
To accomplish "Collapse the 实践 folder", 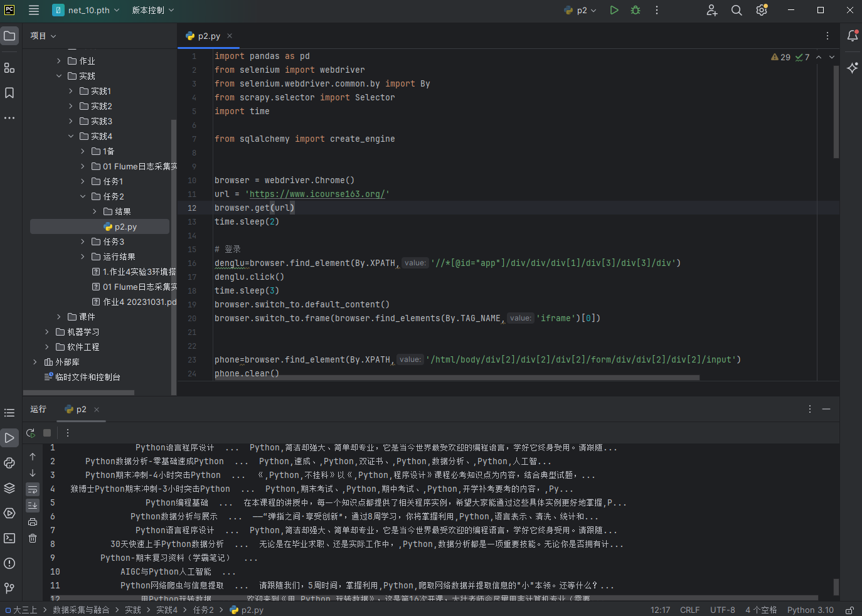I will 59,76.
